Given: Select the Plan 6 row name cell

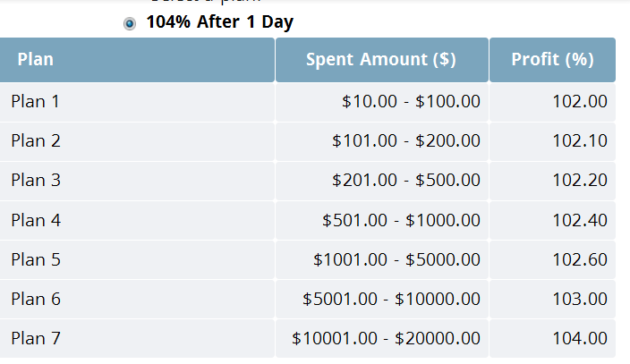Looking at the screenshot, I should [x=36, y=299].
